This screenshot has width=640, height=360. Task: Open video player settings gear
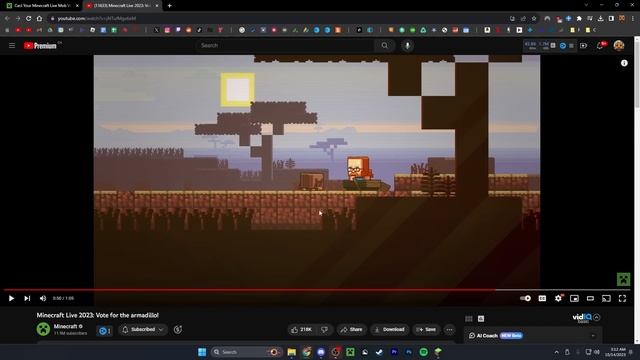click(x=558, y=298)
